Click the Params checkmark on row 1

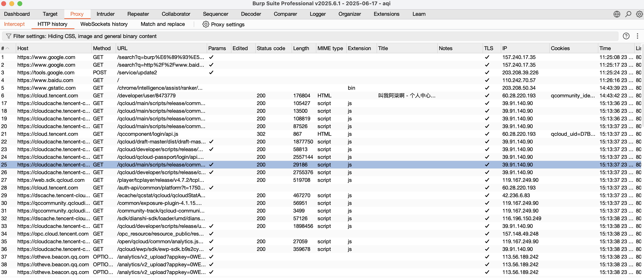[x=211, y=57]
